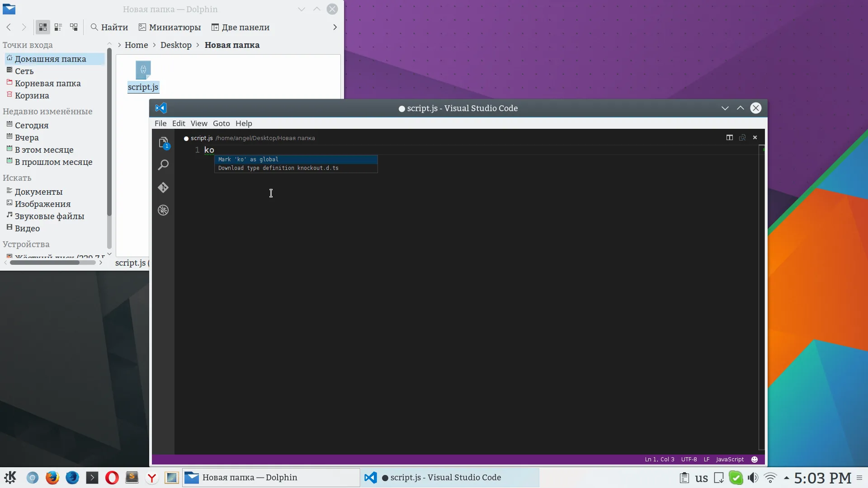Open the Git source control view
868x488 pixels.
tap(163, 188)
